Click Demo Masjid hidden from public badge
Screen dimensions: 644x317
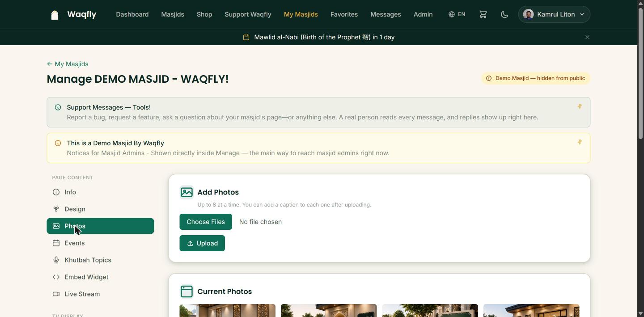[x=536, y=78]
